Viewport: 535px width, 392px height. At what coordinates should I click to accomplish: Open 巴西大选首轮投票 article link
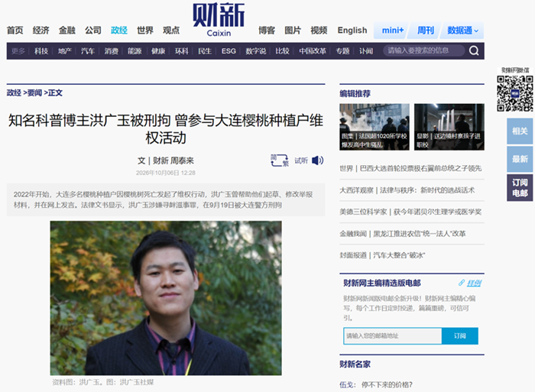410,168
